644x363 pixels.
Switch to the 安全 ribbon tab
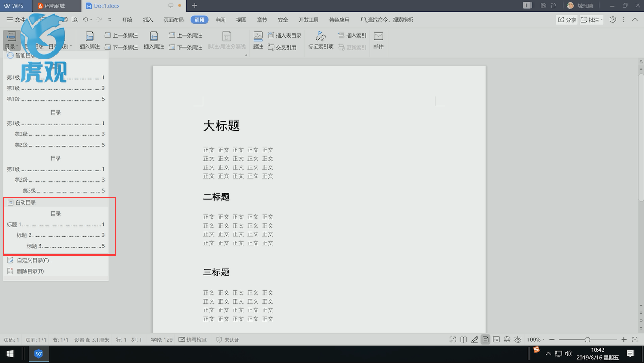[283, 20]
